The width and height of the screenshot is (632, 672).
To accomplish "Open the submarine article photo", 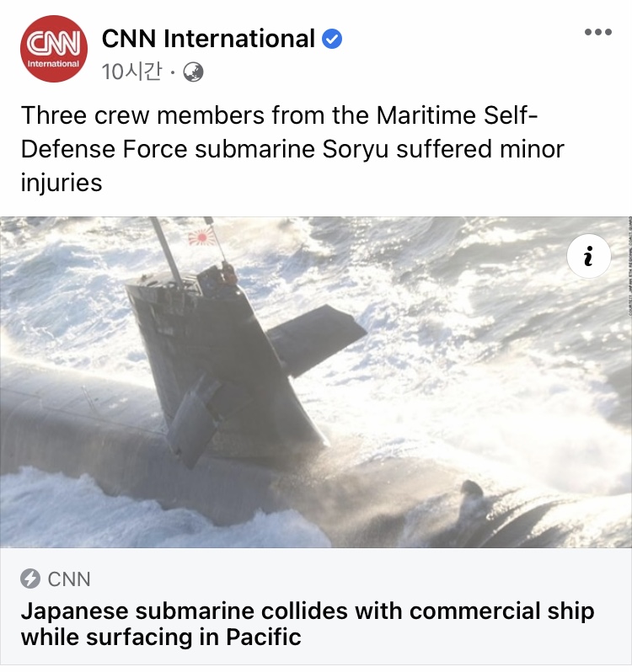I will [x=316, y=381].
